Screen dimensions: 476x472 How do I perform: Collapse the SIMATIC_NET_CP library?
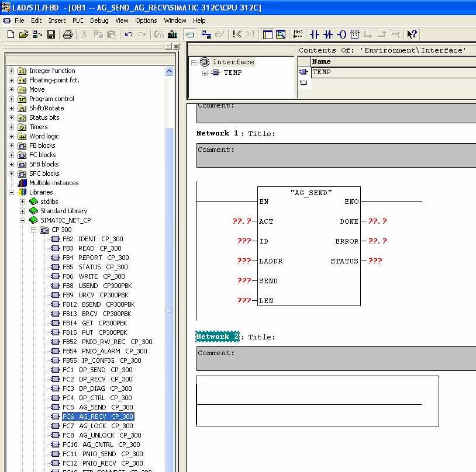pyautogui.click(x=22, y=221)
